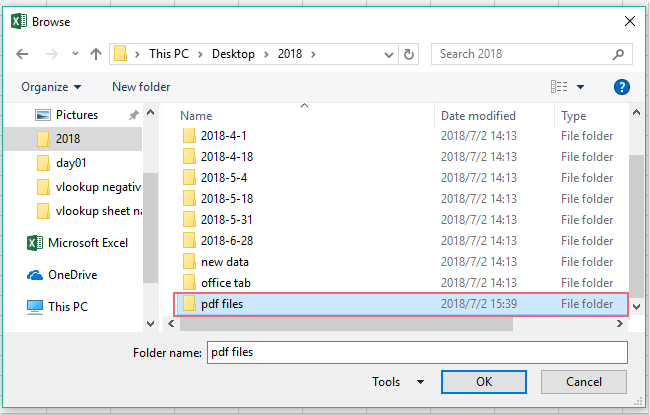Click the Up one level arrow

[96, 53]
